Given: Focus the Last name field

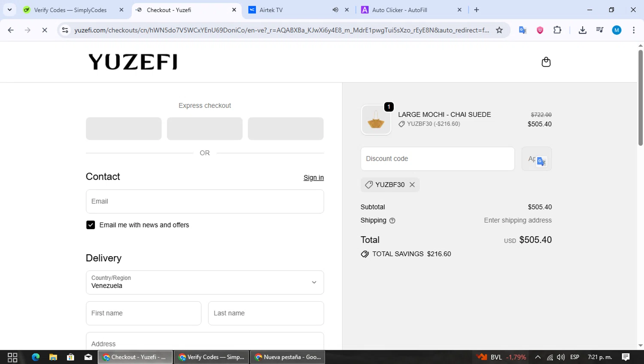Looking at the screenshot, I should pyautogui.click(x=266, y=313).
